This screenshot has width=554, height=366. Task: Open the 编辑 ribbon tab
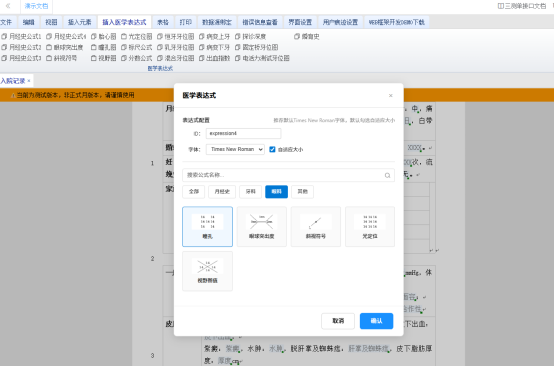point(29,22)
